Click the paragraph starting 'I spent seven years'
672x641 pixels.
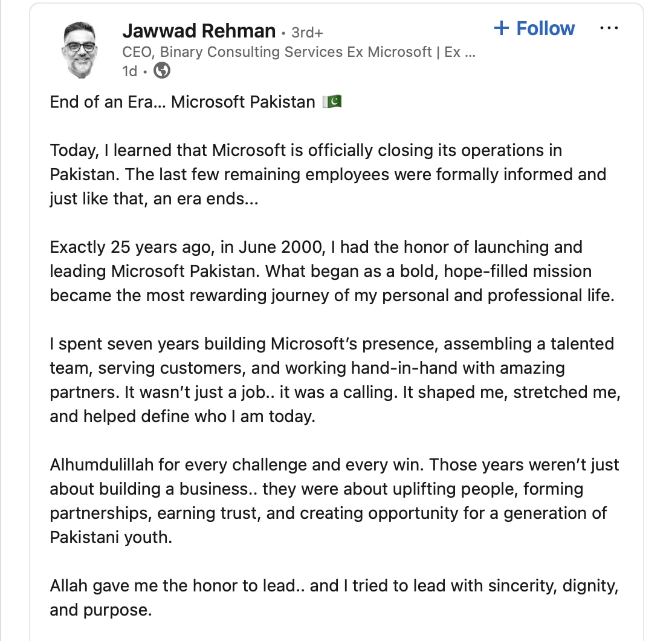(x=335, y=380)
